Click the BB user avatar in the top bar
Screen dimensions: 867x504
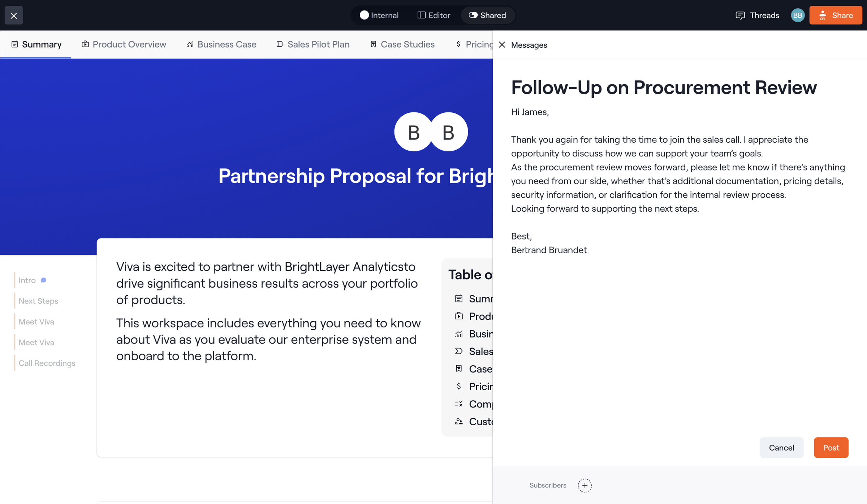tap(798, 15)
